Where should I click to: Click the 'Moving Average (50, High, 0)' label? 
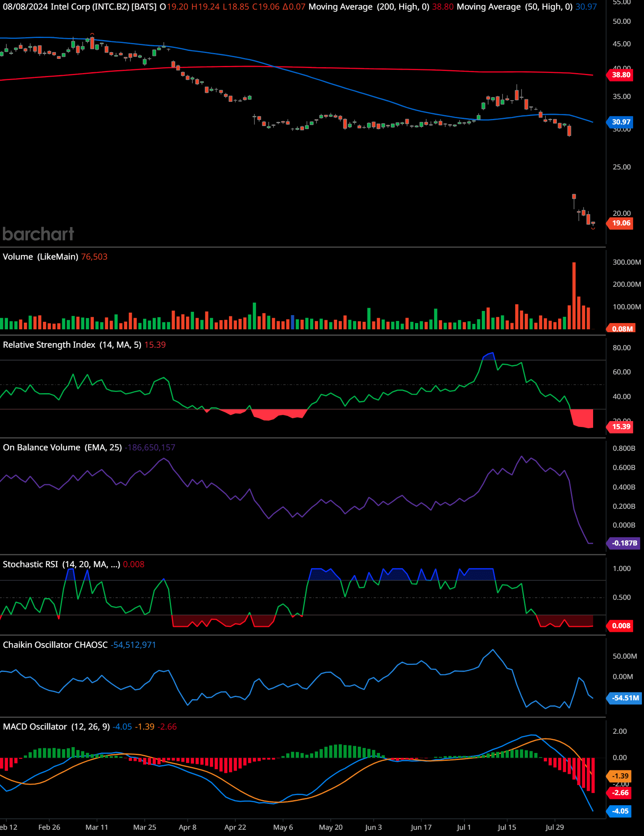pyautogui.click(x=514, y=7)
